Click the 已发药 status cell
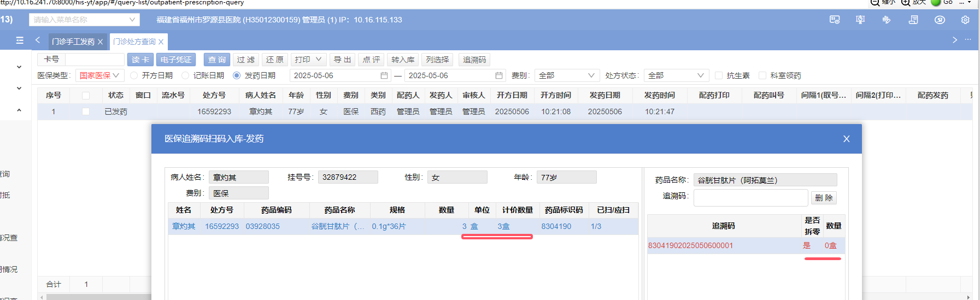Screen dimensions: 980x300 tap(116, 111)
